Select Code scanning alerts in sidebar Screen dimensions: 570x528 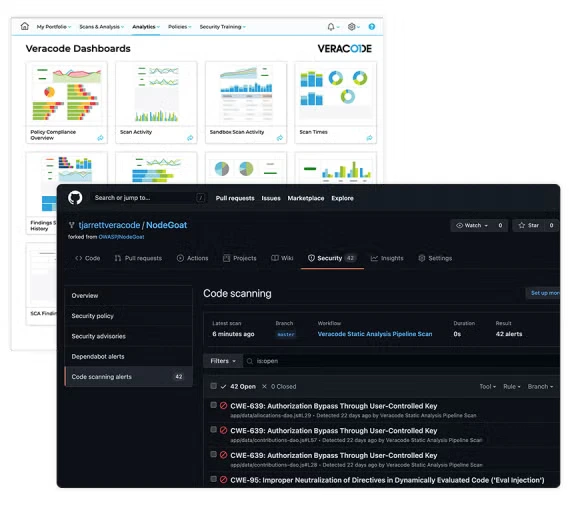point(128,377)
